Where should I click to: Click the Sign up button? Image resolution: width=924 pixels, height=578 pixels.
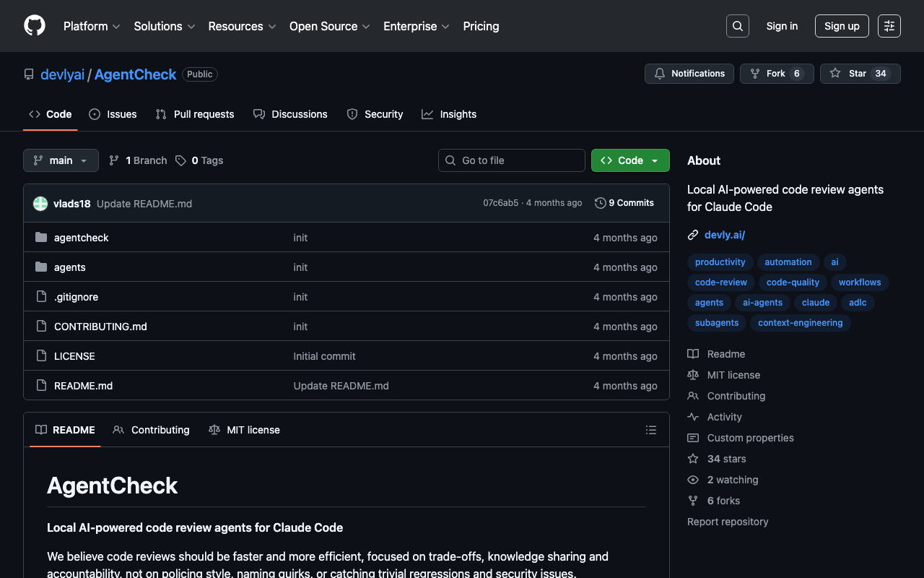click(x=841, y=26)
